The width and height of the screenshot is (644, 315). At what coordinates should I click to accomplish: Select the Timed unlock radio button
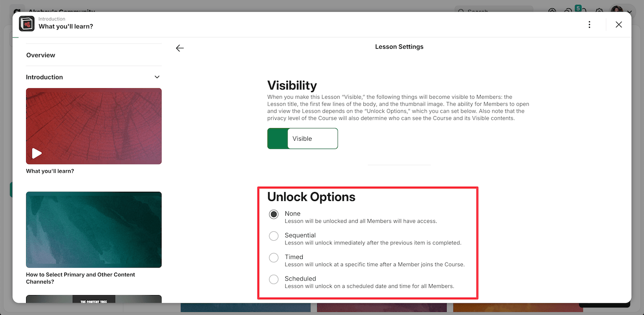coord(274,257)
